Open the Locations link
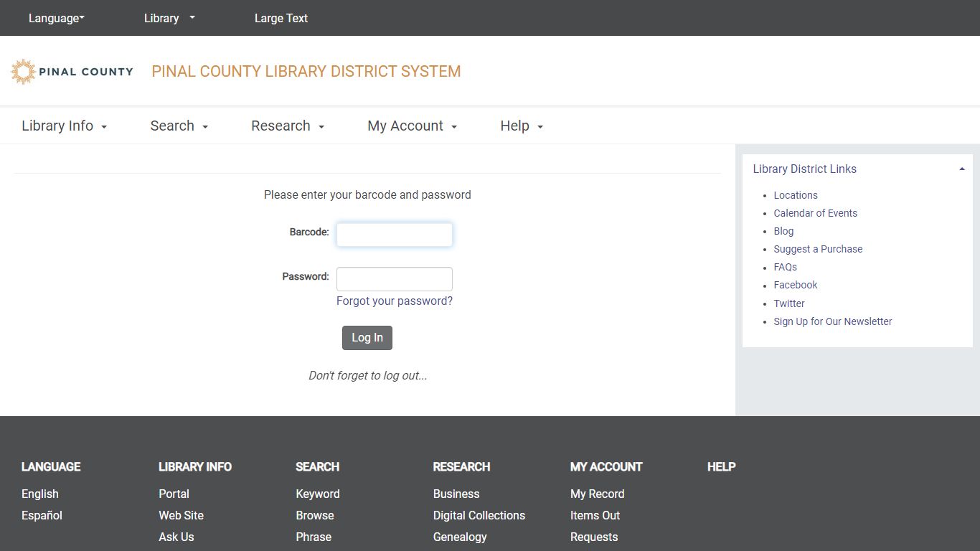This screenshot has width=980, height=551. [796, 195]
